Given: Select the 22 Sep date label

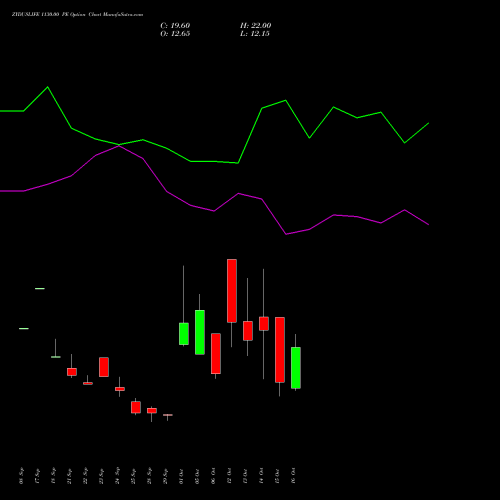Looking at the screenshot, I should click(86, 476).
